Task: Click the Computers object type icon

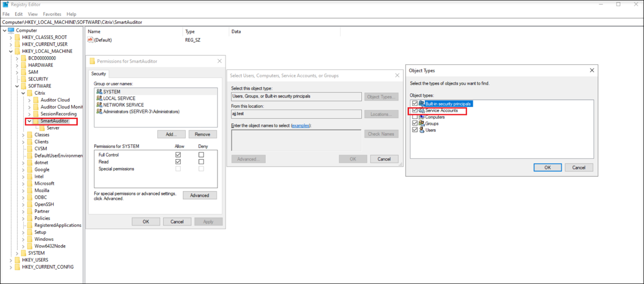Action: click(422, 117)
